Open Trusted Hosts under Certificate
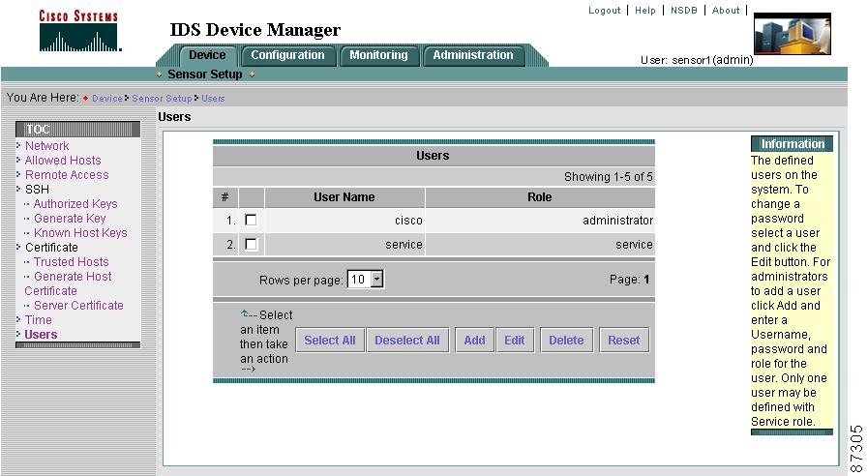 coord(71,262)
